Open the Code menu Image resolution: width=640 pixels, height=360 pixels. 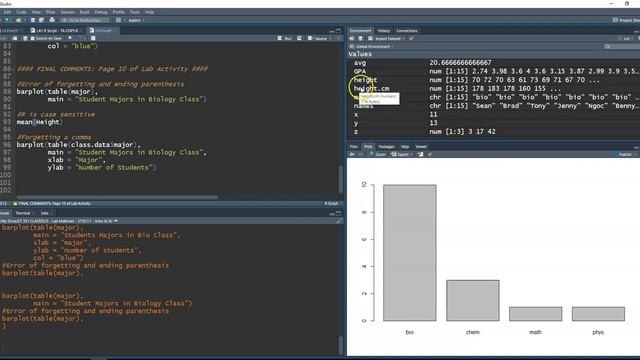pos(21,12)
